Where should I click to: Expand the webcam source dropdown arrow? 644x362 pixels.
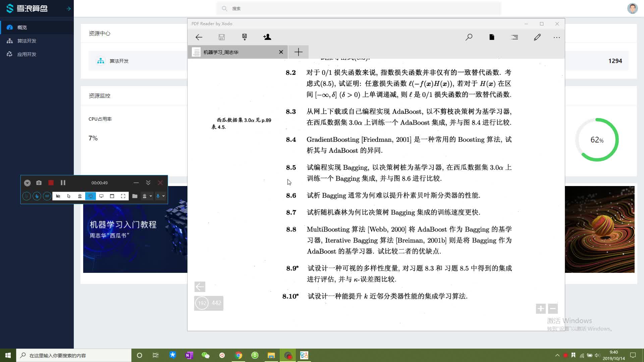click(151, 196)
